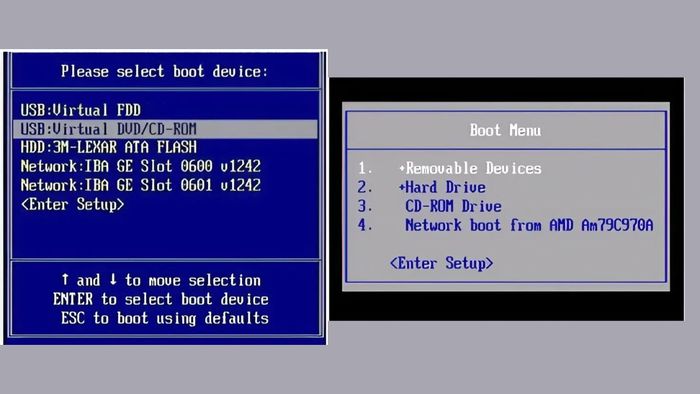The image size is (700, 394).
Task: Open Enter Setup in gray Boot Menu
Action: tap(442, 263)
